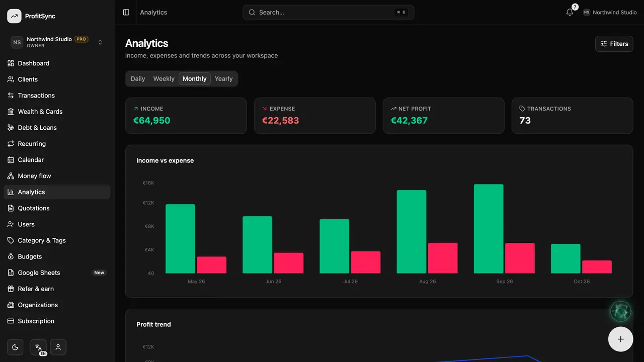This screenshot has height=362, width=644.
Task: Click the Google Sheets file icon
Action: 11,273
